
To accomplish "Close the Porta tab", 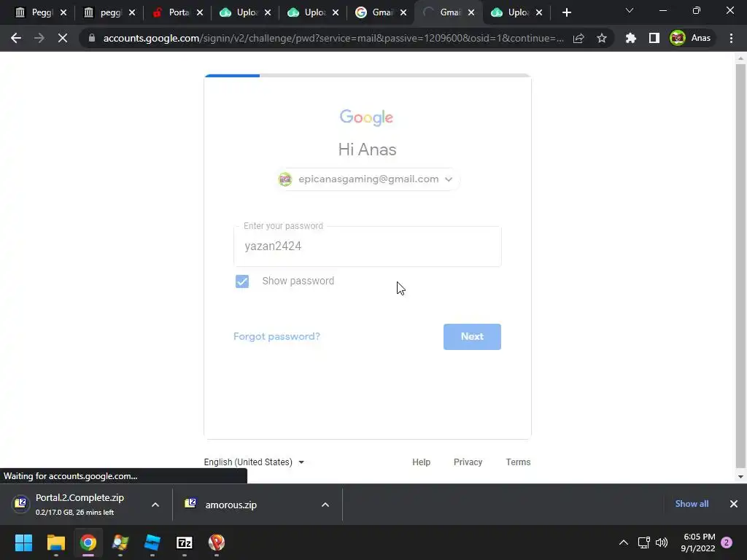I will (200, 13).
